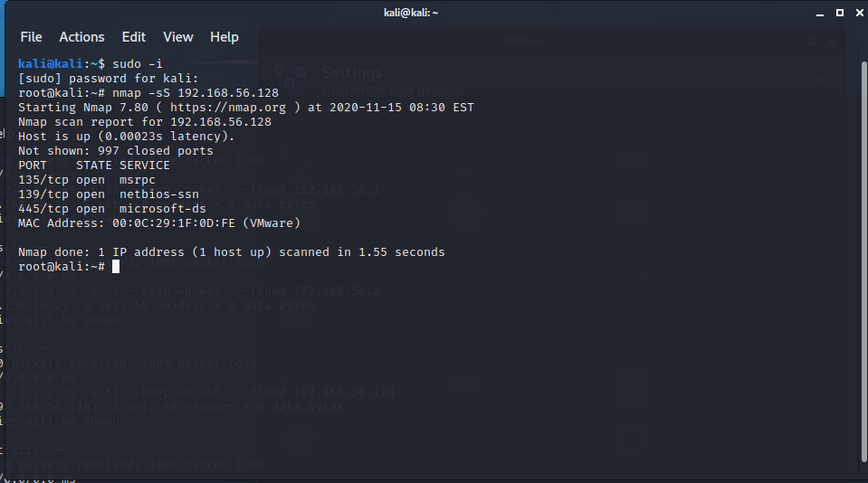This screenshot has height=483, width=868.
Task: Click the 'nmap -sS 192.168.56.128' command text
Action: (196, 93)
